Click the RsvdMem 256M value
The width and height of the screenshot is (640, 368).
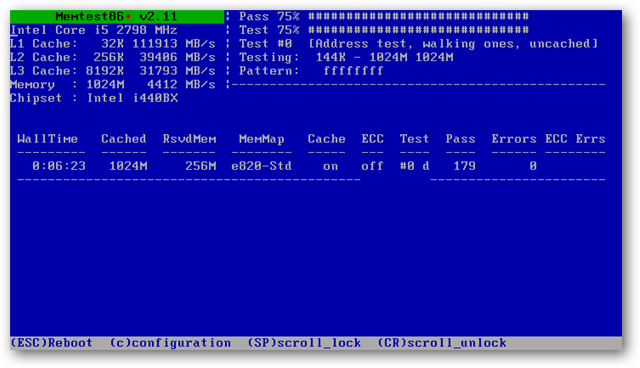[200, 166]
